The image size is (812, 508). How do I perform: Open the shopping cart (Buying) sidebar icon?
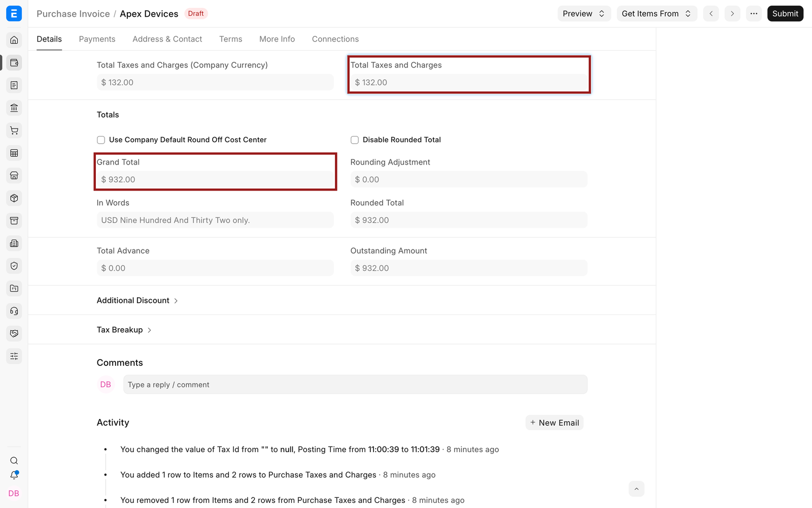pyautogui.click(x=14, y=131)
